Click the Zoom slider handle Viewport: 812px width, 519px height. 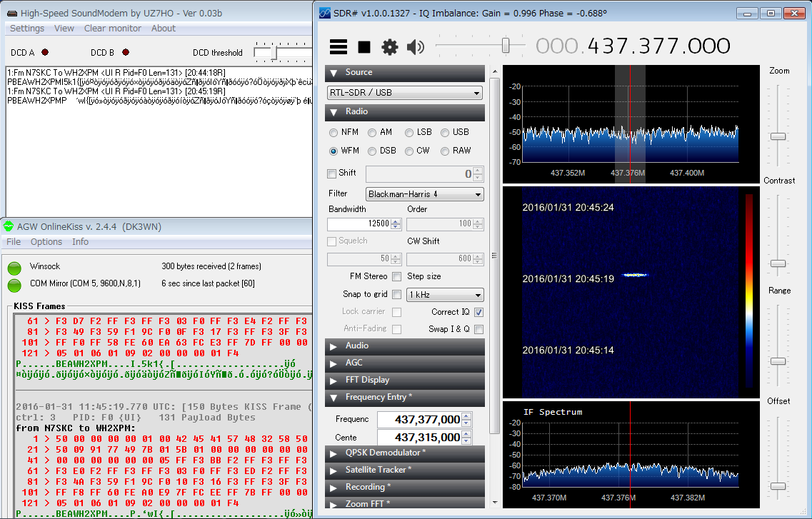(x=778, y=136)
